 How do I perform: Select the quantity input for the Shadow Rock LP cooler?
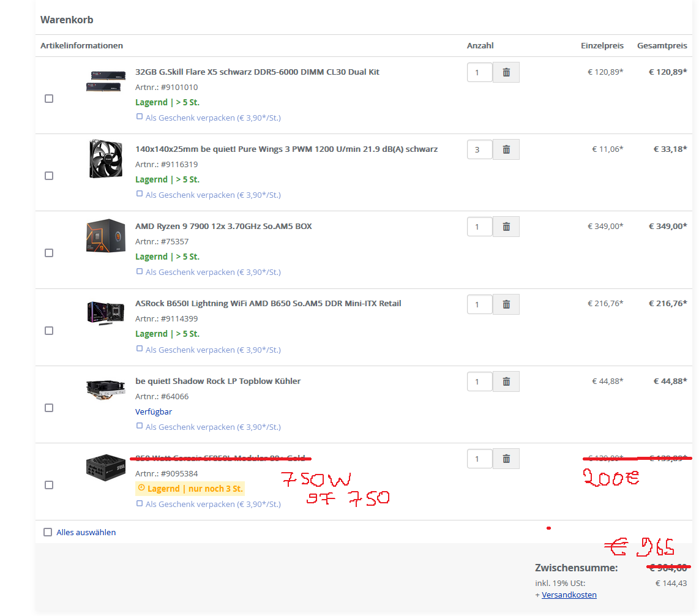(480, 381)
